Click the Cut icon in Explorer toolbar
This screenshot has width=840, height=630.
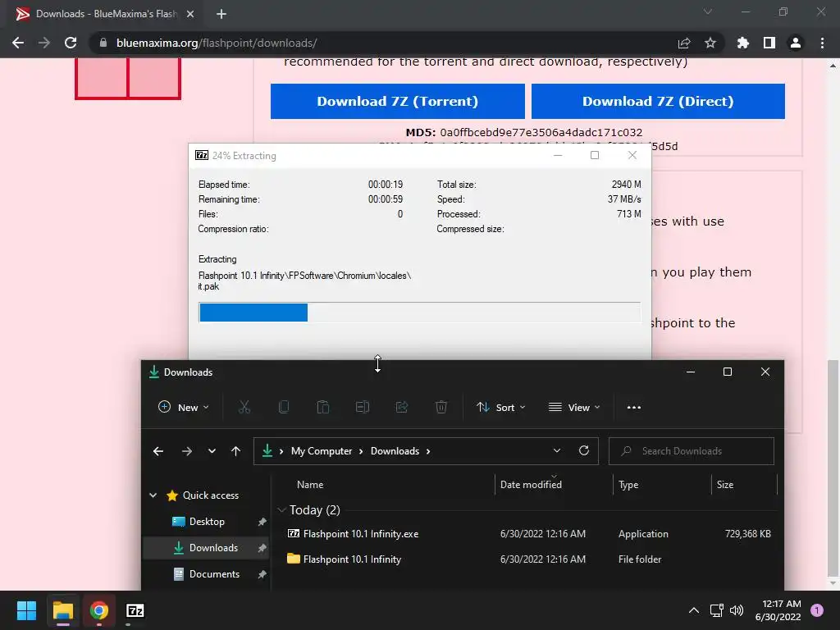pos(244,407)
